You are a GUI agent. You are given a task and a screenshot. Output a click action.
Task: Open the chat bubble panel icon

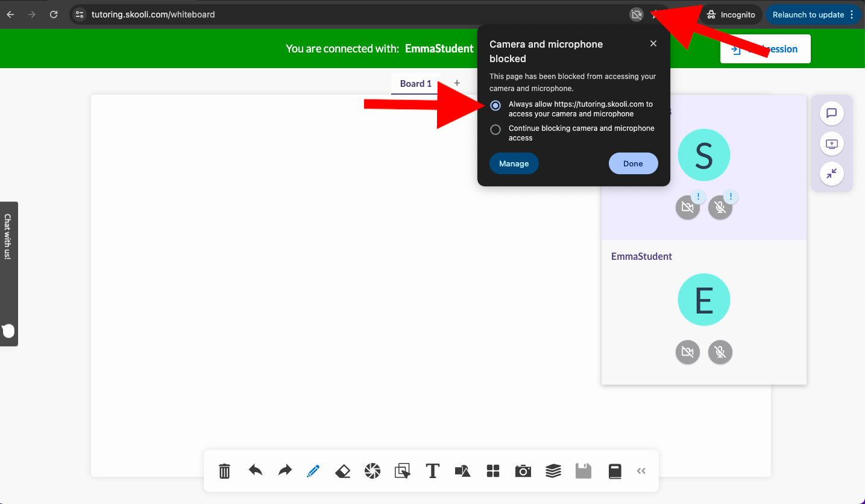click(x=832, y=113)
